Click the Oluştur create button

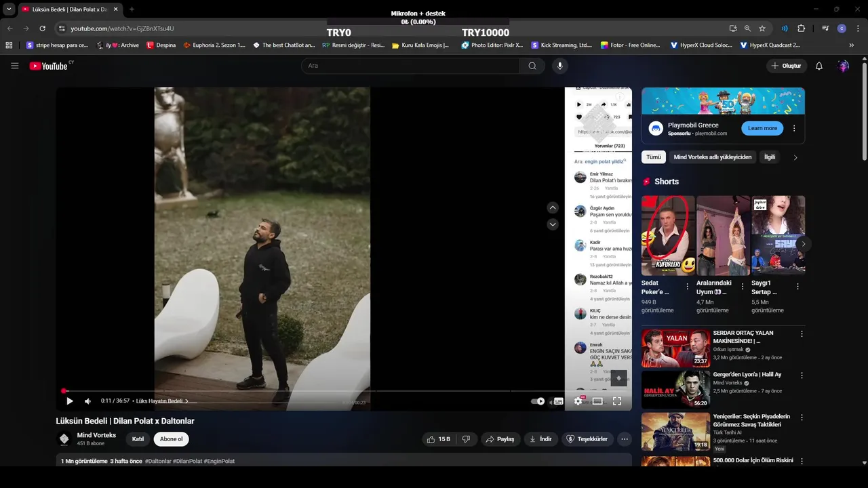[x=786, y=66]
